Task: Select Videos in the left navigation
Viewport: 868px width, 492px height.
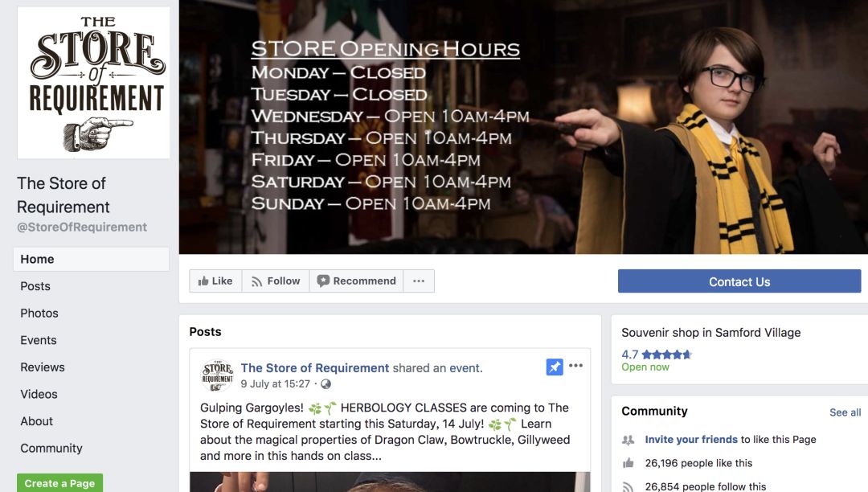Action: pyautogui.click(x=39, y=394)
